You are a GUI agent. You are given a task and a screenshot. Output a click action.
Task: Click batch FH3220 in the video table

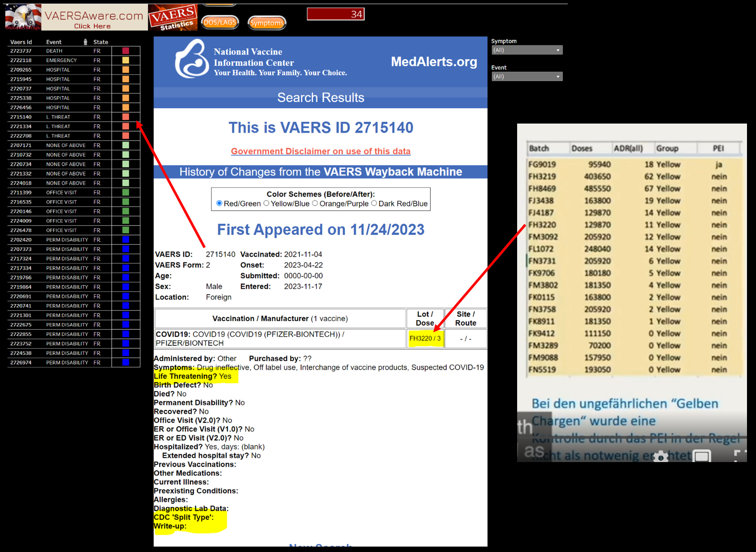click(x=542, y=225)
